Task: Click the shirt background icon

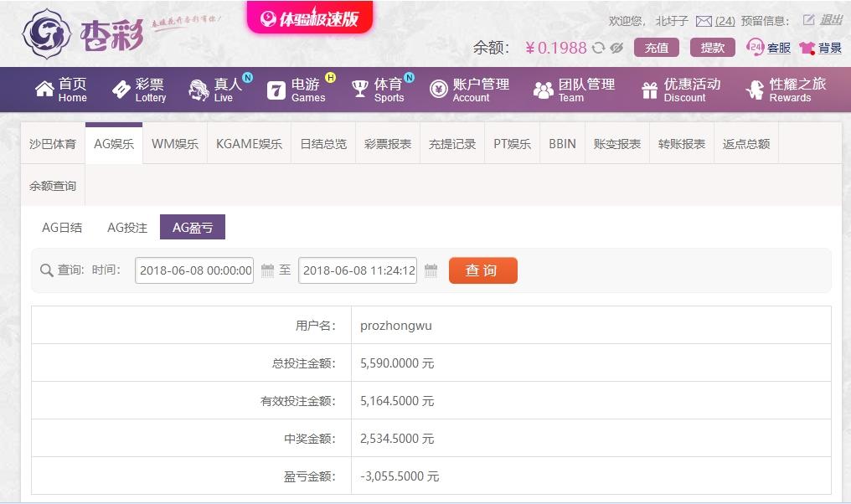Action: point(807,49)
